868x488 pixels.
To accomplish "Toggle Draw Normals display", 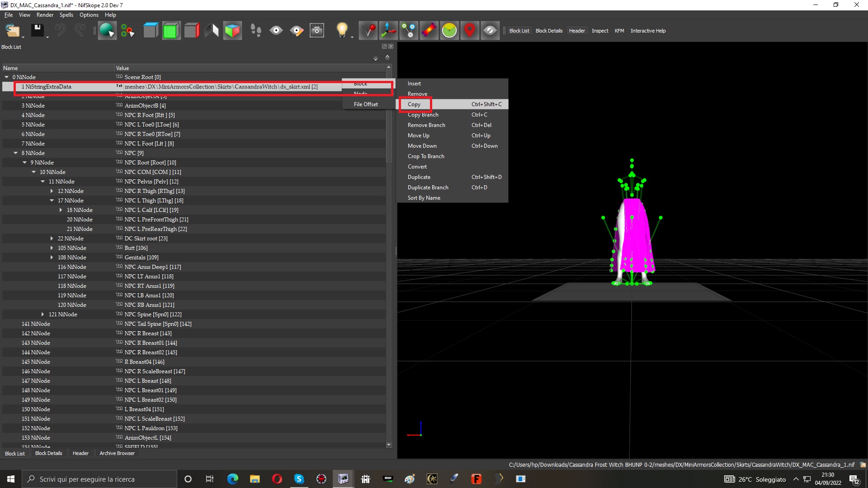I will tap(368, 31).
